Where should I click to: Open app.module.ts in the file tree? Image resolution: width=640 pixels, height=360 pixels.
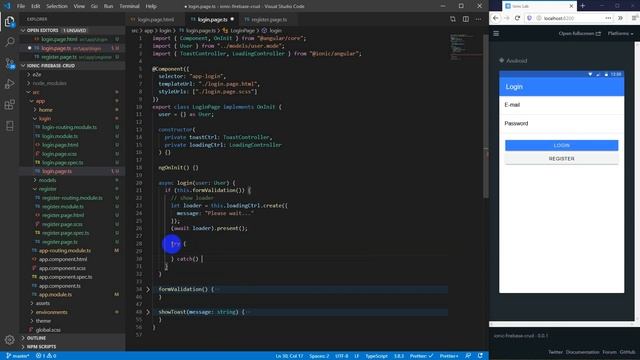[x=55, y=295]
